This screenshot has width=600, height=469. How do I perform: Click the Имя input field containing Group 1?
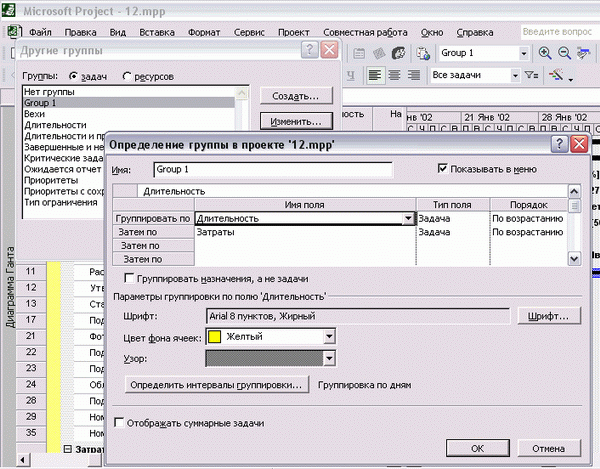tap(273, 169)
